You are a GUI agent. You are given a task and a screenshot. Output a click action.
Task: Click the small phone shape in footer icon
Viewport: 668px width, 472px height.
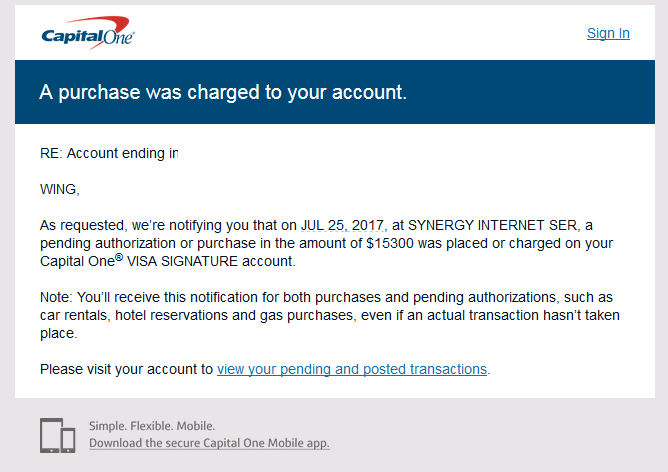[68, 440]
